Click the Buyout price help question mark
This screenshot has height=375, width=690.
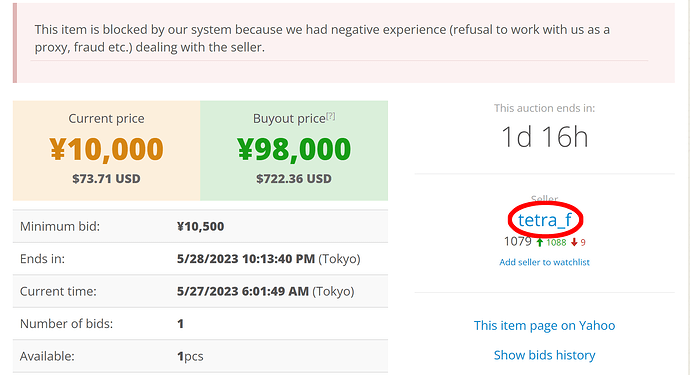click(x=330, y=116)
